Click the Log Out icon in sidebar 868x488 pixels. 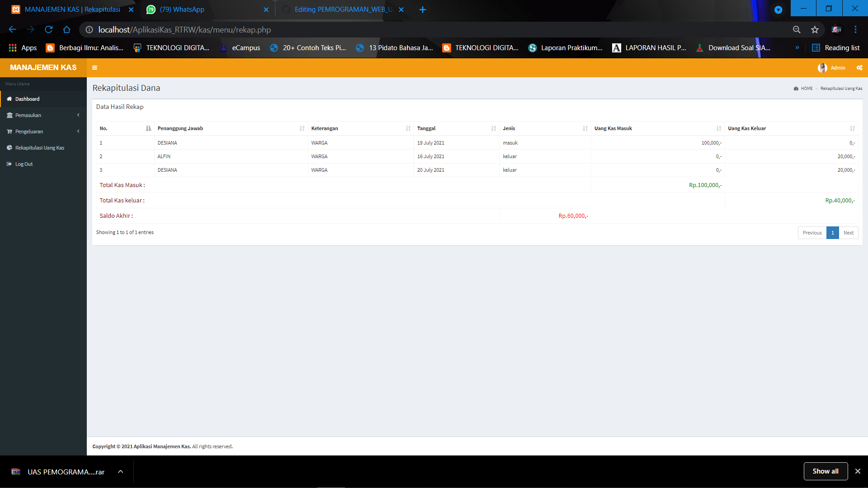click(x=9, y=164)
